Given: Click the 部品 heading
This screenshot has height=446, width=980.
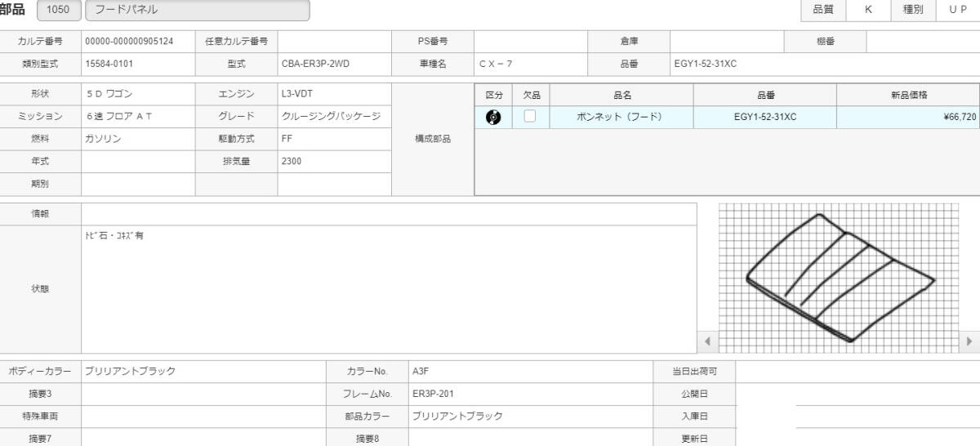Looking at the screenshot, I should [x=12, y=9].
